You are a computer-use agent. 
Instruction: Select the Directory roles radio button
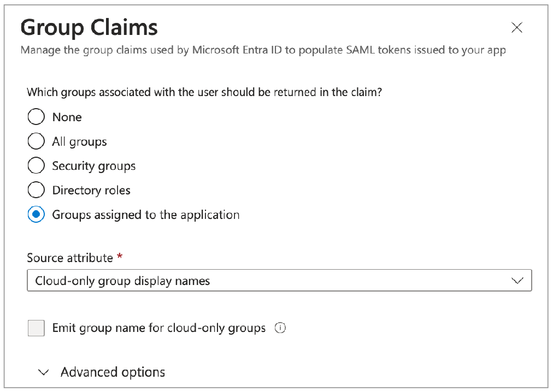(36, 190)
